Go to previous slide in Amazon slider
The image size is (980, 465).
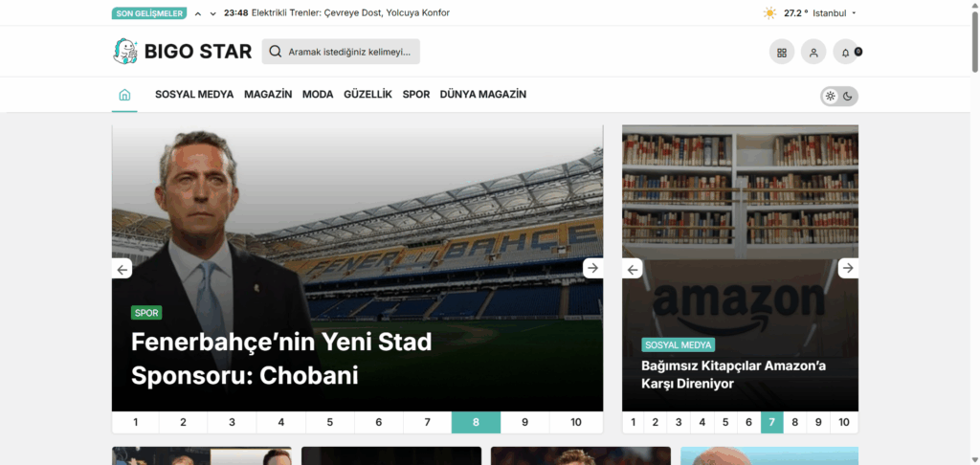633,269
